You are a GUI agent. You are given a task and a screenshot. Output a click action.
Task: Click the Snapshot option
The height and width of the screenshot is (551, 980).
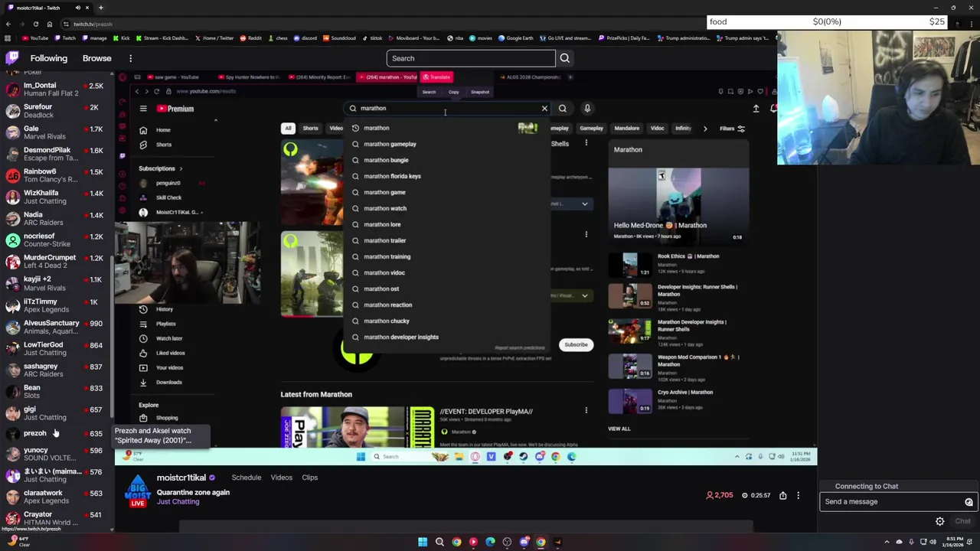point(480,92)
